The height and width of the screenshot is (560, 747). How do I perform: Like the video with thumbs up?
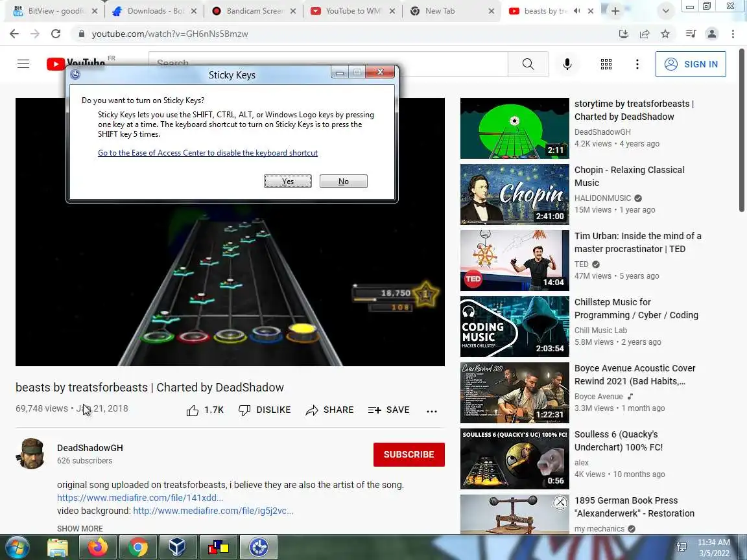coord(193,410)
